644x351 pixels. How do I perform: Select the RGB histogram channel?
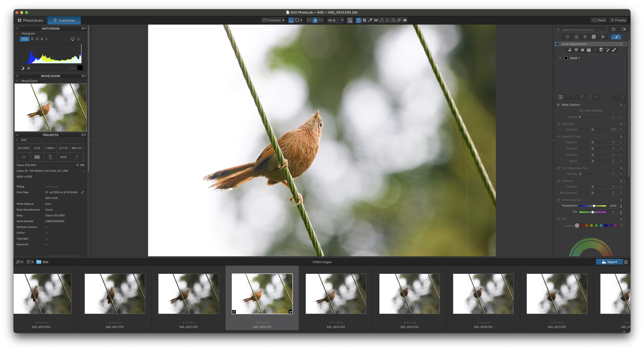(x=25, y=39)
